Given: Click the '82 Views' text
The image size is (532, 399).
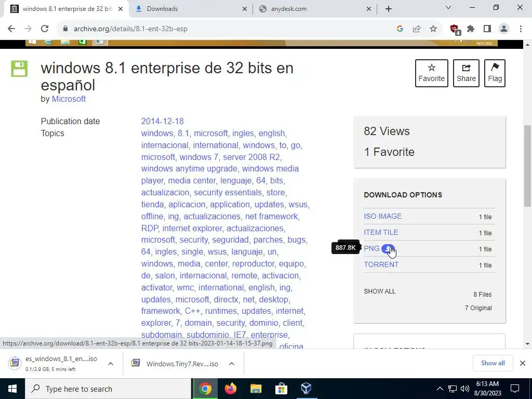Looking at the screenshot, I should coord(387,131).
